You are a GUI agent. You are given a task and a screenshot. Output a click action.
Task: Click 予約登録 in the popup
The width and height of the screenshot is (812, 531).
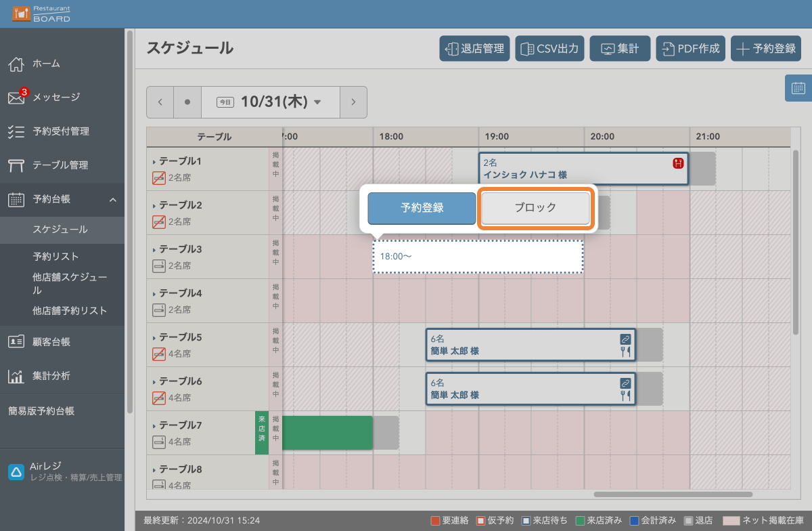click(422, 208)
